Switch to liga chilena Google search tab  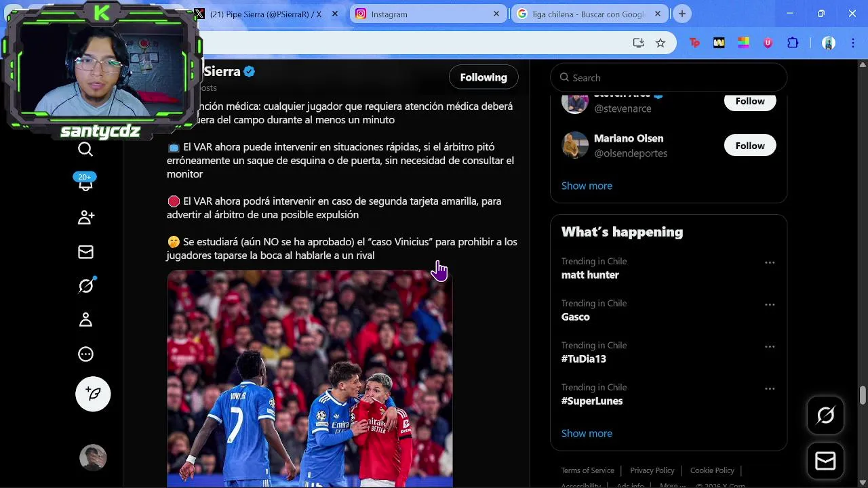point(589,14)
